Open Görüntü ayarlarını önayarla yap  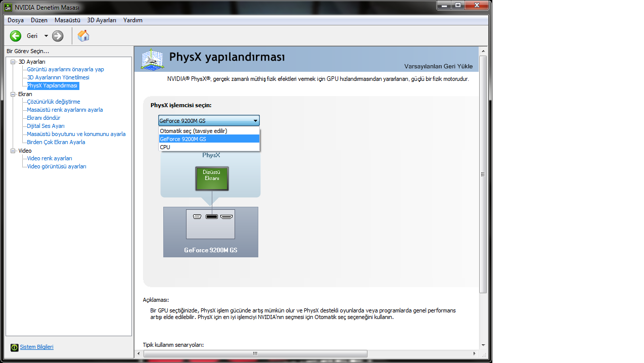click(x=66, y=69)
